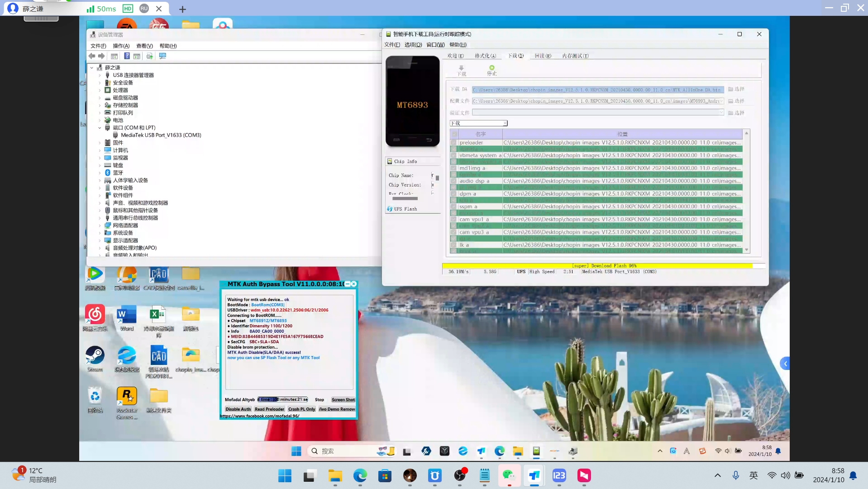Click the help icon in Device Manager toolbar
The width and height of the screenshot is (868, 489).
coord(127,56)
